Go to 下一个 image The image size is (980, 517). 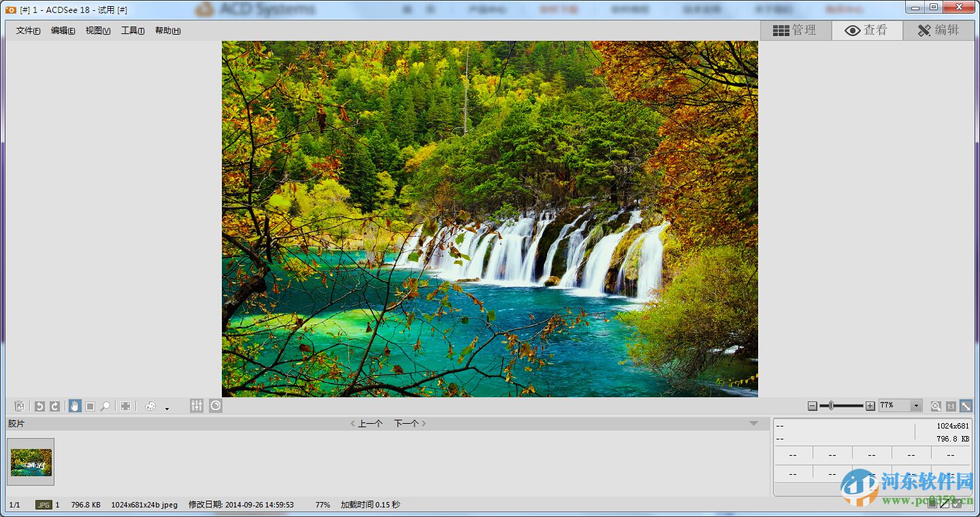(410, 423)
